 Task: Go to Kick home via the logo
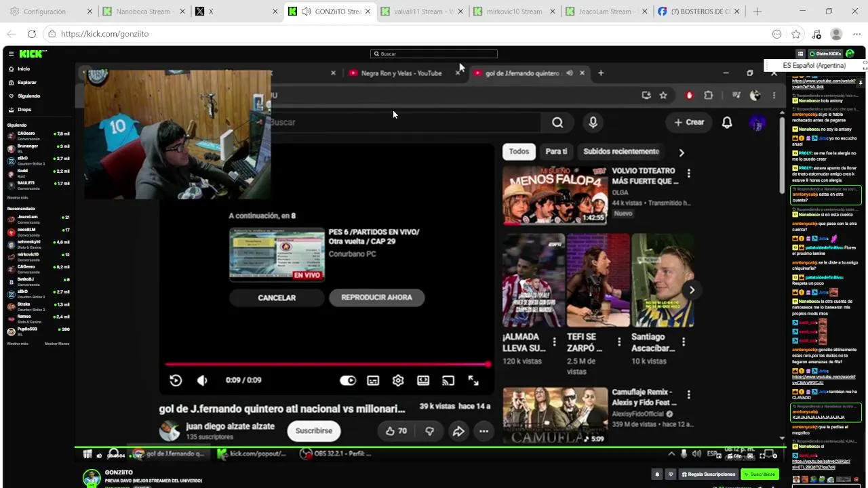pos(32,54)
